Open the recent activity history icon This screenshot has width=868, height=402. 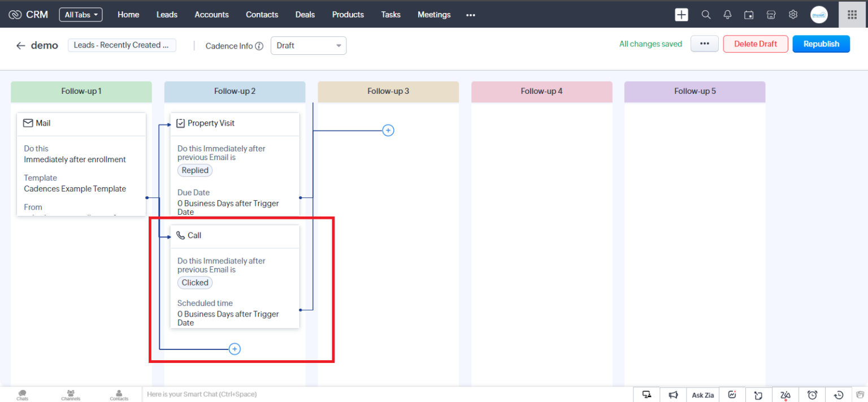tap(839, 395)
